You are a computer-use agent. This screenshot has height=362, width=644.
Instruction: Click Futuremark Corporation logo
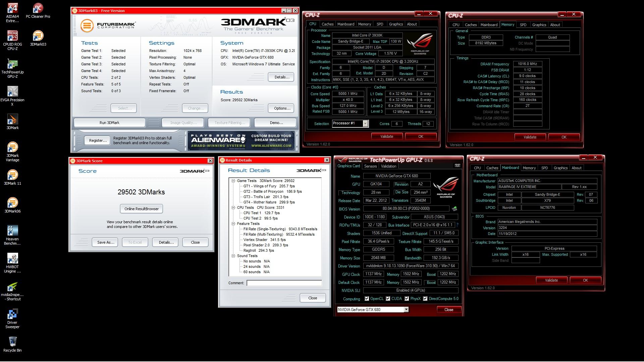click(108, 25)
